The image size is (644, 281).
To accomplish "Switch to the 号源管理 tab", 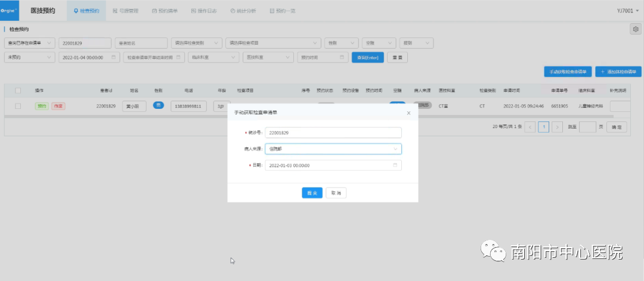I will 125,11.
